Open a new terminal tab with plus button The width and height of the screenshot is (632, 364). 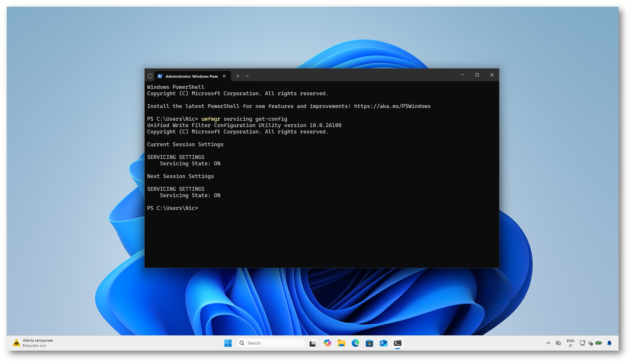(238, 76)
